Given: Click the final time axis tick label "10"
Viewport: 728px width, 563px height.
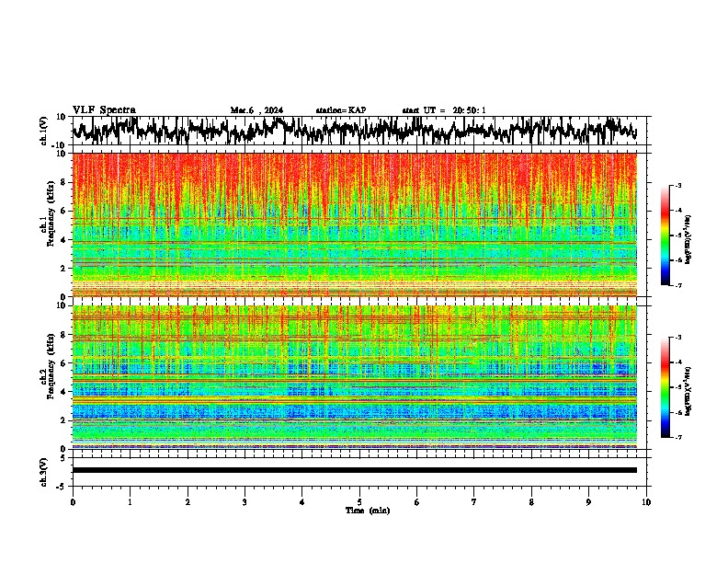Looking at the screenshot, I should coord(646,501).
